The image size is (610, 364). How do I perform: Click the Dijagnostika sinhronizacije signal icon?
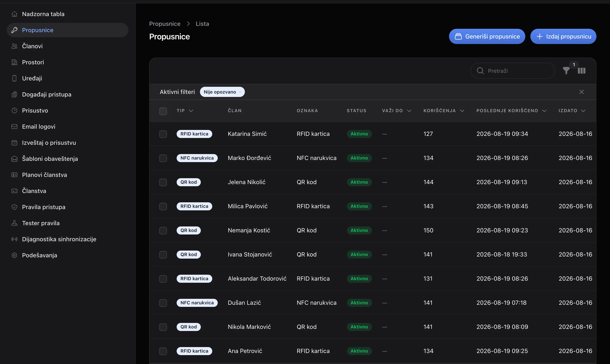click(x=14, y=239)
